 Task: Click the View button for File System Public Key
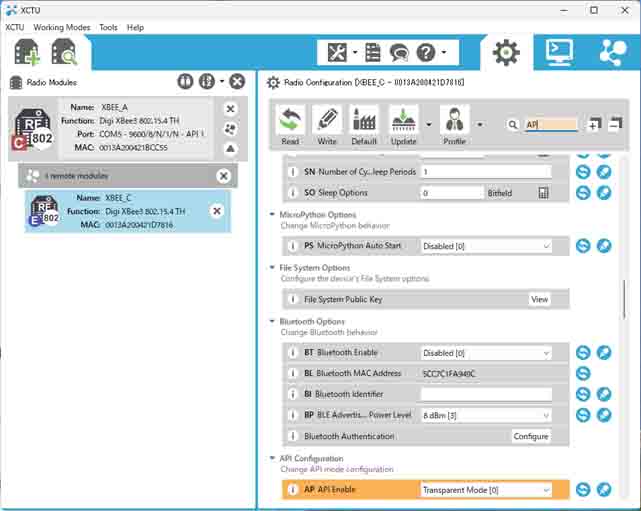(539, 299)
